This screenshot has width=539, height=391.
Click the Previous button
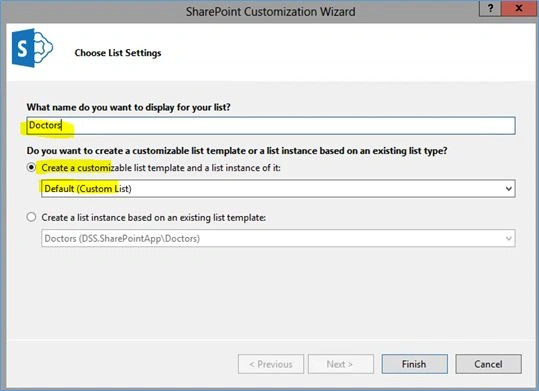271,364
